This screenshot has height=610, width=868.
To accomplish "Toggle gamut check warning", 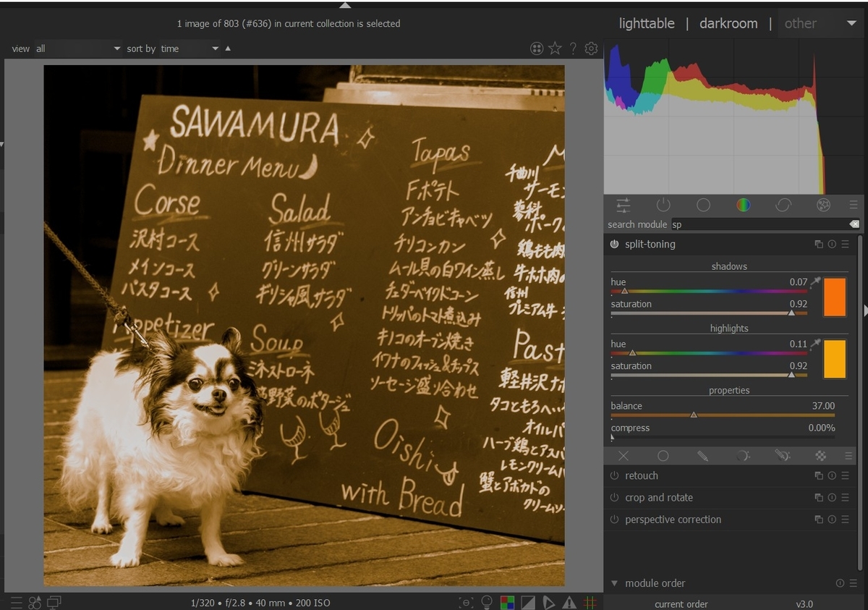I will [569, 602].
